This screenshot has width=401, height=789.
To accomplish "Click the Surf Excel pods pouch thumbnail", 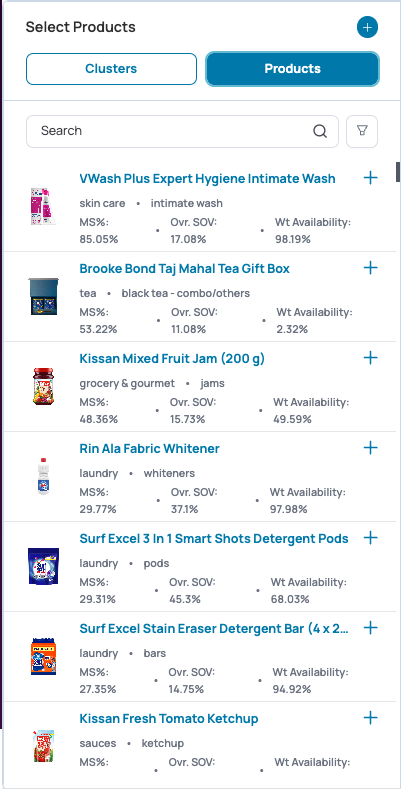I will pyautogui.click(x=43, y=567).
